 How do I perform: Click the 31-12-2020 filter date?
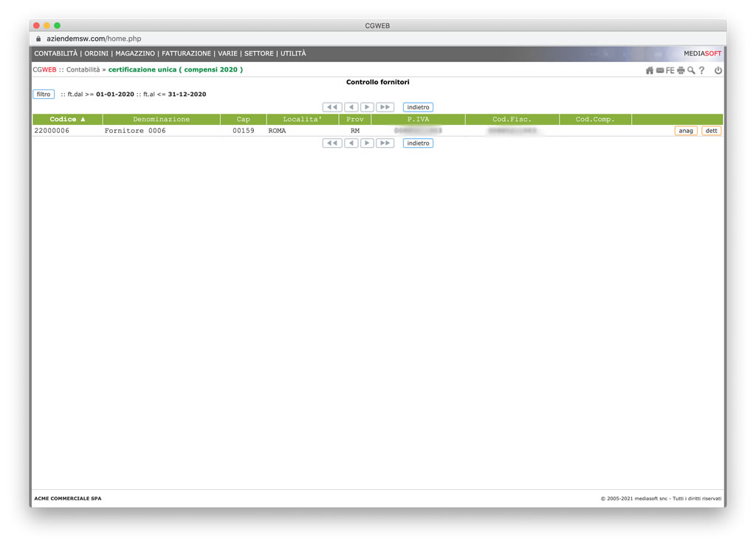187,94
